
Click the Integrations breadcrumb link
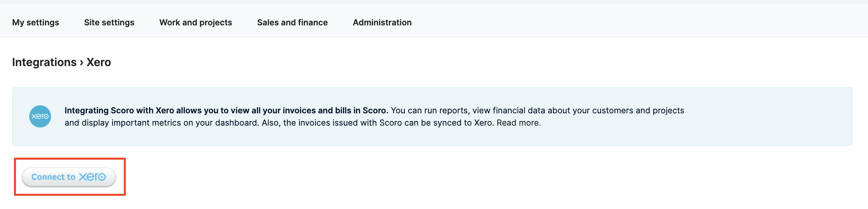(x=45, y=62)
